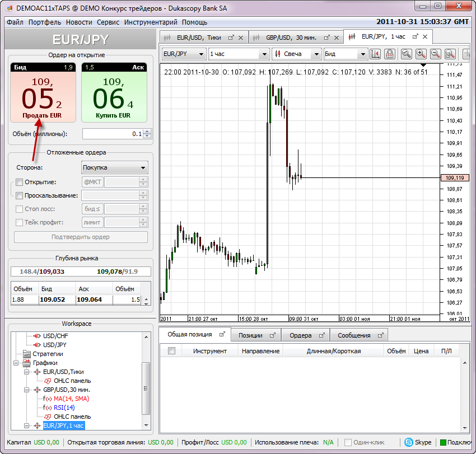Screen dimensions: 476x454
Task: Switch to the Позиции tab
Action: coord(256,335)
